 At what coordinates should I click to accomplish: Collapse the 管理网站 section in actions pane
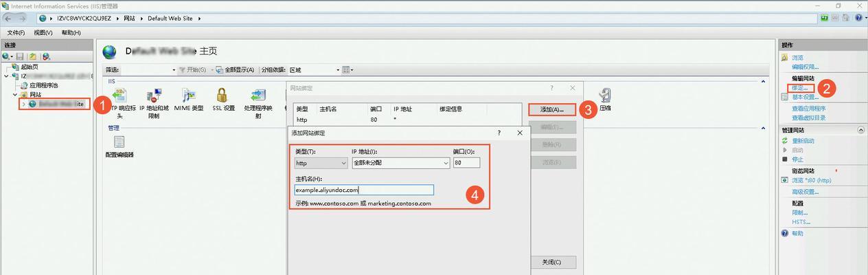[861, 130]
